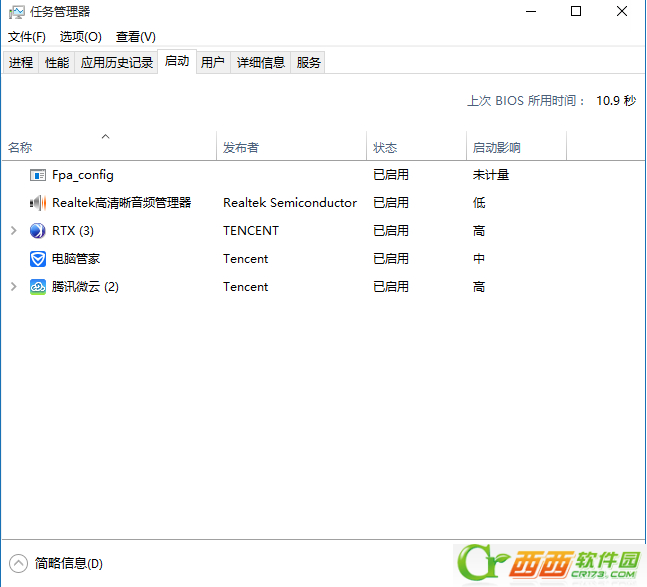The width and height of the screenshot is (647, 587).
Task: Sort by the 发布者 column header
Action: 291,146
